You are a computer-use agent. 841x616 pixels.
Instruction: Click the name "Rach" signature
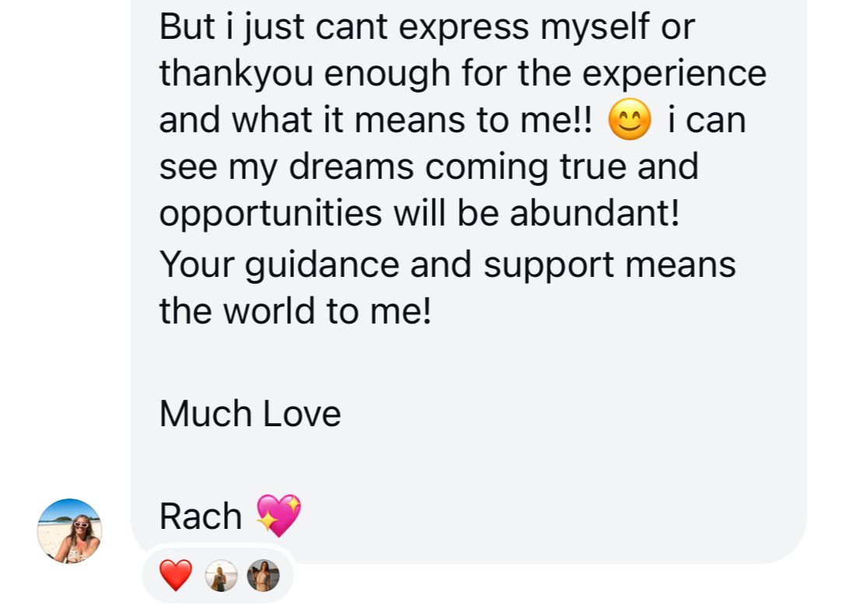pos(200,516)
